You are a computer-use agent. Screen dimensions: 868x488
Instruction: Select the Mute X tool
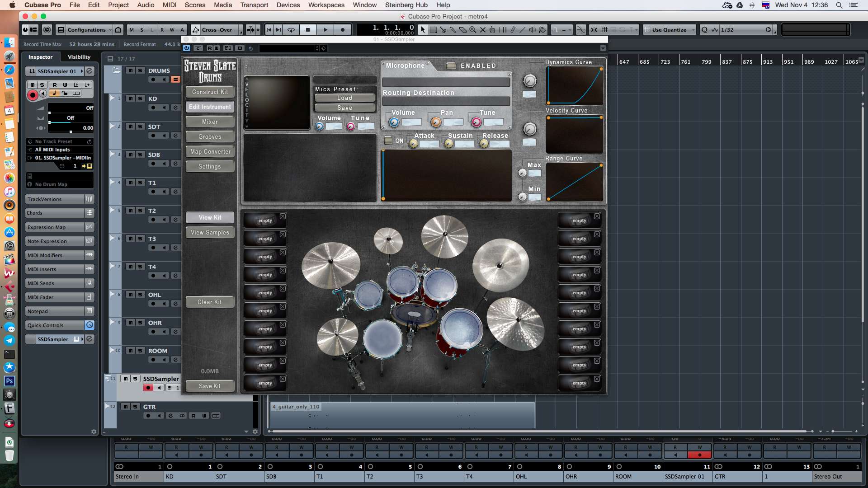pyautogui.click(x=482, y=30)
